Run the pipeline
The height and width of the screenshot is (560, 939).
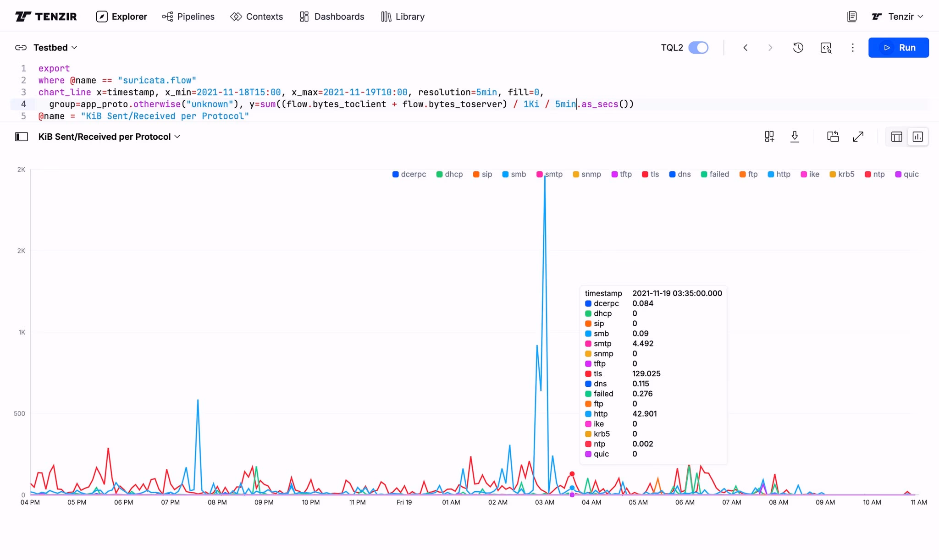click(x=899, y=48)
